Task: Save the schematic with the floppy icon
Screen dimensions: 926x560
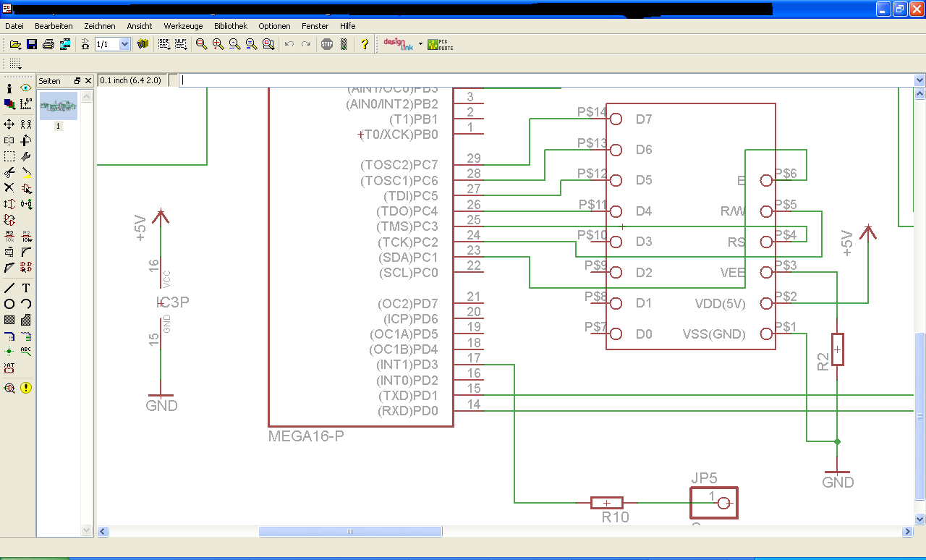Action: click(x=32, y=44)
